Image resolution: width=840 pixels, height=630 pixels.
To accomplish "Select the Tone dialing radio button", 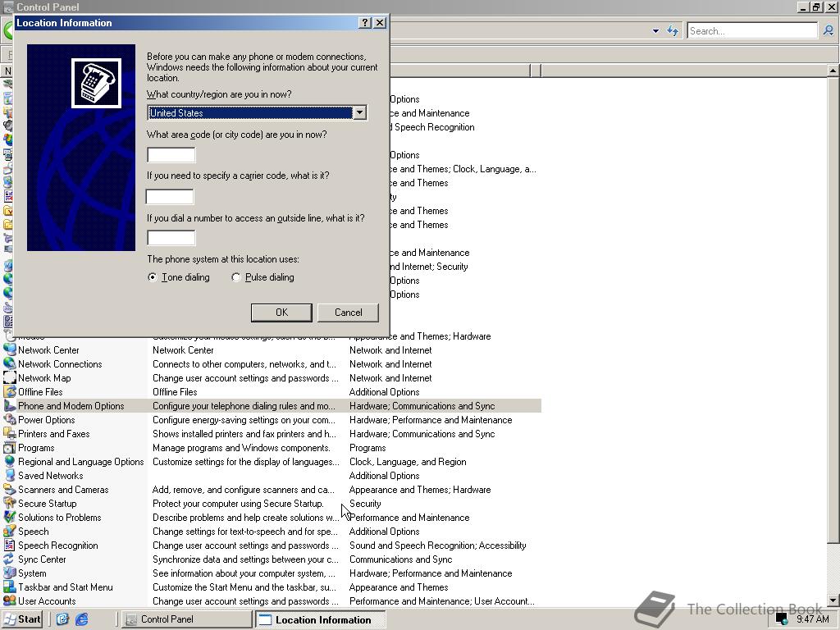I will pyautogui.click(x=153, y=277).
